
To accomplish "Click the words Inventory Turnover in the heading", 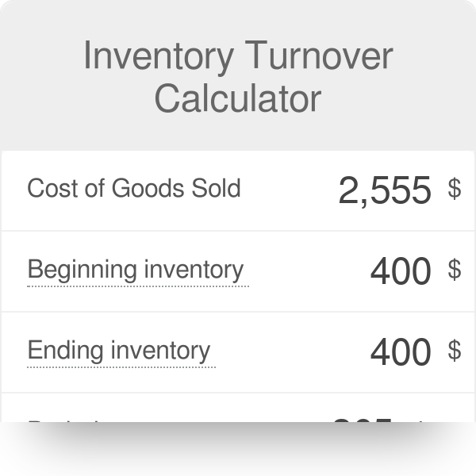I will coord(238,57).
